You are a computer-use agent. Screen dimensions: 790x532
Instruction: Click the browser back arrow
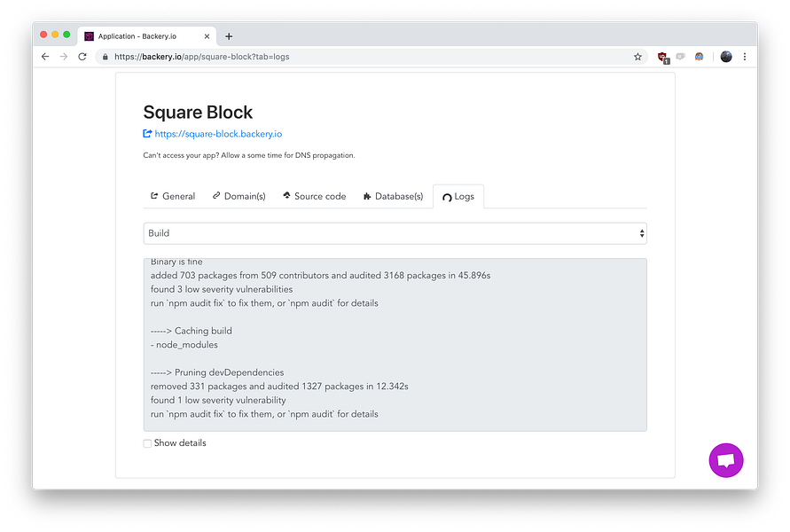pos(45,57)
